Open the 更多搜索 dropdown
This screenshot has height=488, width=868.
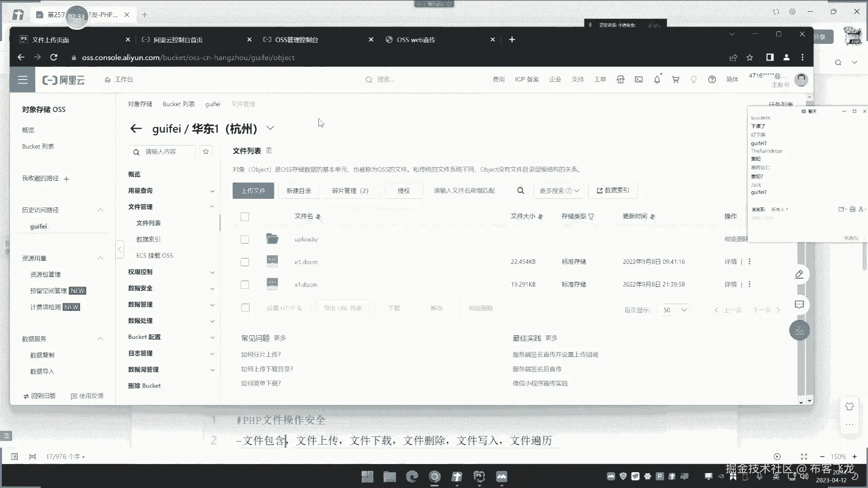coord(559,191)
